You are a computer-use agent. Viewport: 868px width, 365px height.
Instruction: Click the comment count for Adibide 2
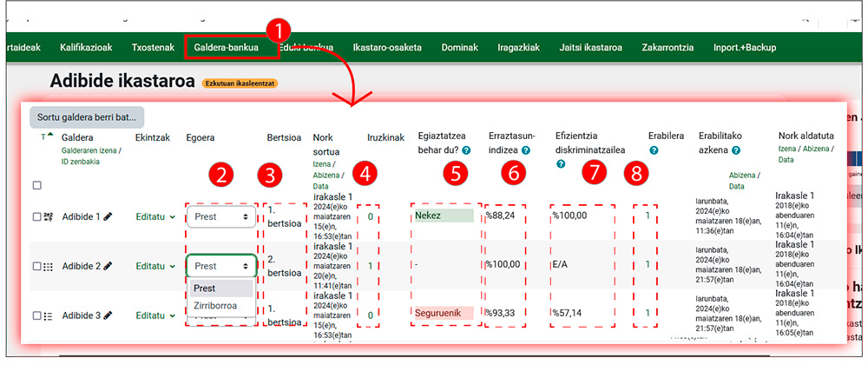(x=372, y=266)
